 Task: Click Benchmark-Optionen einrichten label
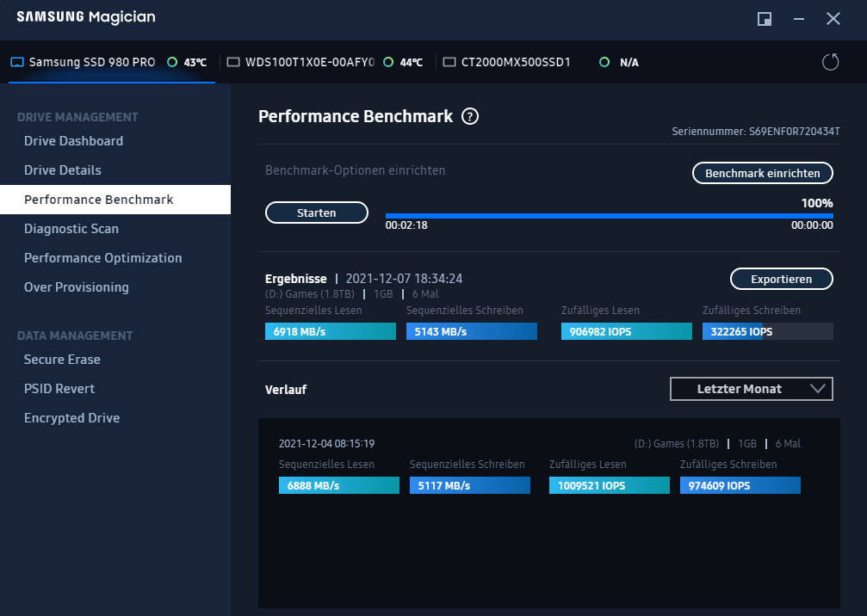[355, 170]
